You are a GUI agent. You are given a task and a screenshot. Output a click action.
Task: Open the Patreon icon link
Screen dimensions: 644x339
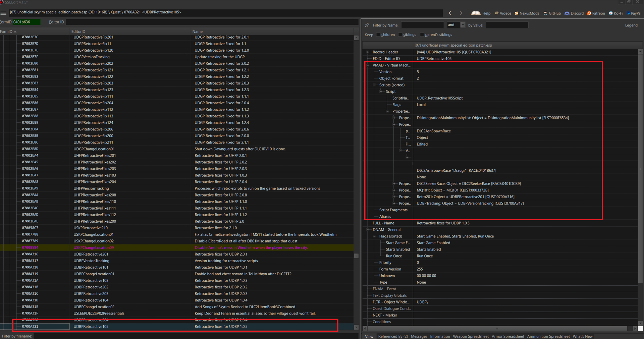(x=589, y=13)
